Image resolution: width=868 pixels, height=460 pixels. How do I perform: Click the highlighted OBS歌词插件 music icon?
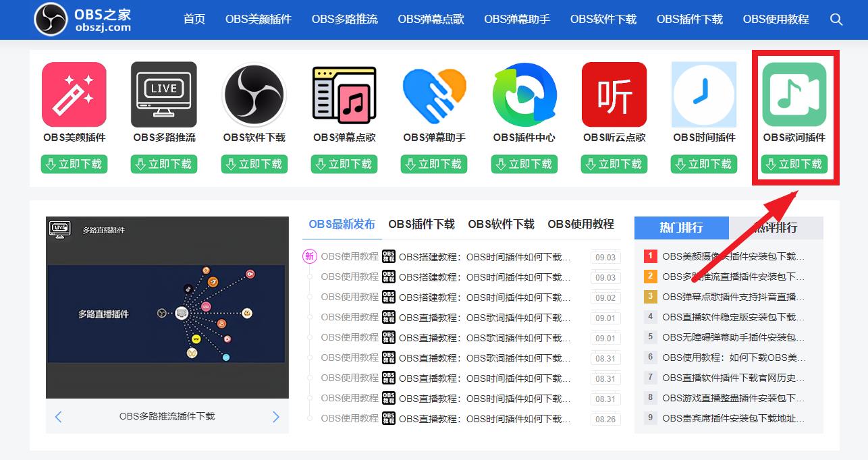point(794,94)
